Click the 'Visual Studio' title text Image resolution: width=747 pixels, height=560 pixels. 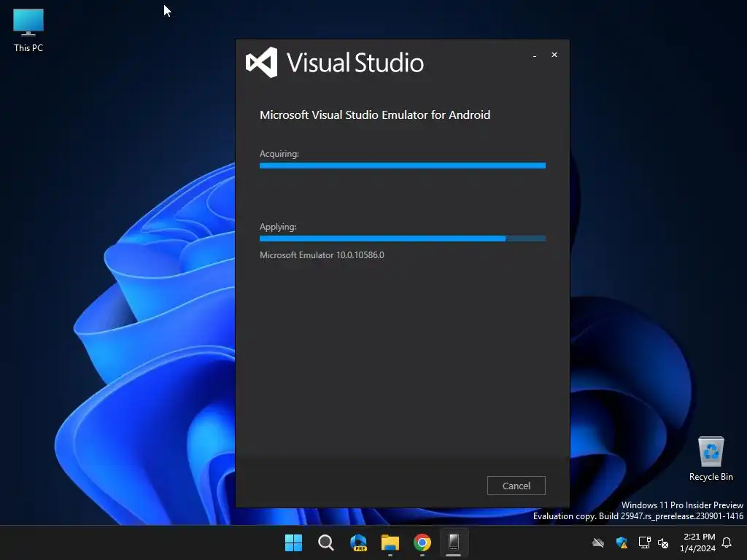[355, 63]
